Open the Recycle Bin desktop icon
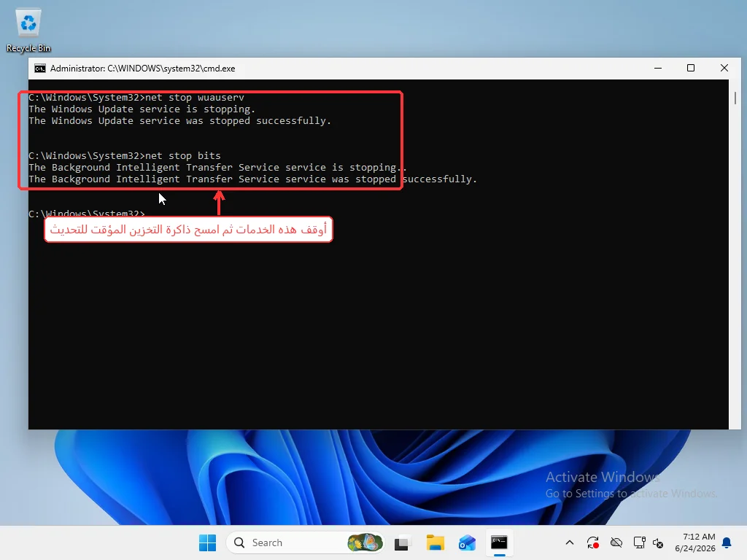 [28, 31]
